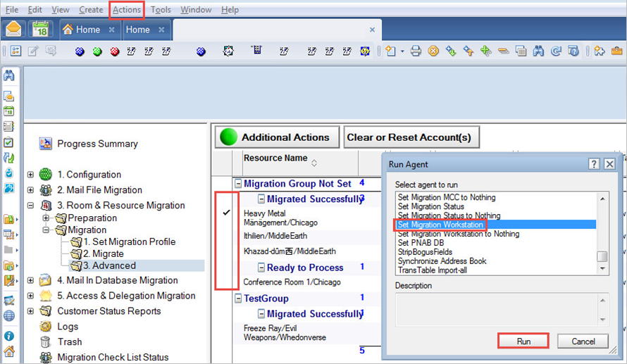
Task: Switch to the first Home tab
Action: click(x=87, y=30)
